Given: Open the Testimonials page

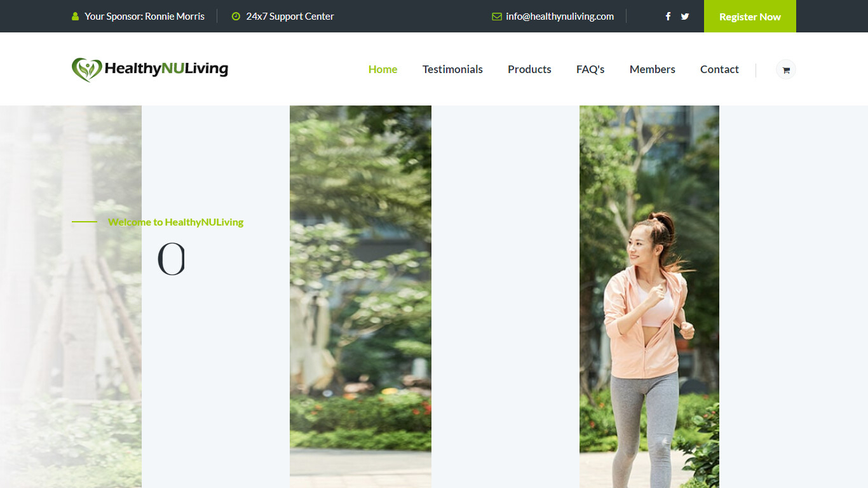Looking at the screenshot, I should [452, 69].
